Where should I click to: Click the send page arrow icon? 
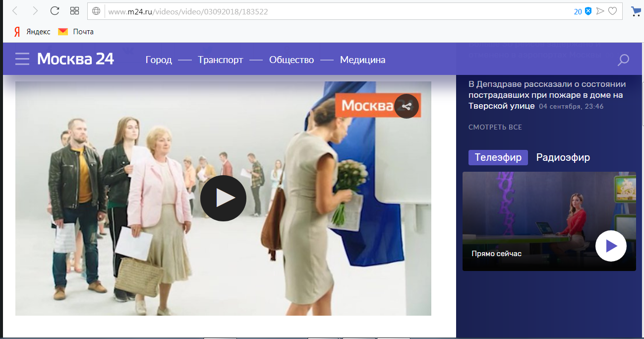click(600, 11)
